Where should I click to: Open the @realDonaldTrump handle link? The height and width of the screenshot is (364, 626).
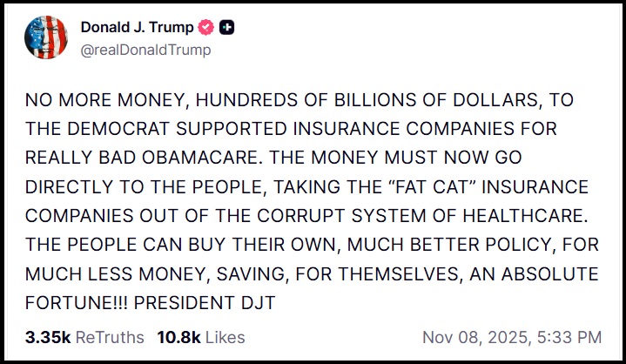(x=145, y=50)
